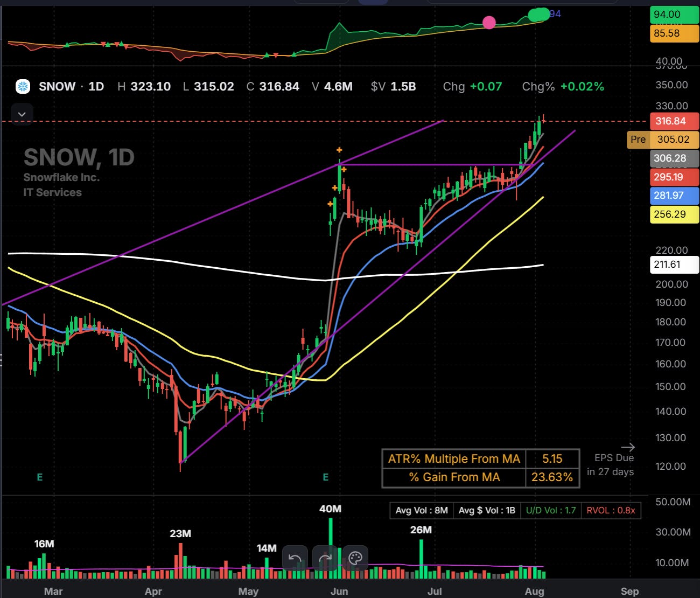Image resolution: width=700 pixels, height=598 pixels.
Task: Click the 30.00M volume axis tick
Action: [x=673, y=532]
